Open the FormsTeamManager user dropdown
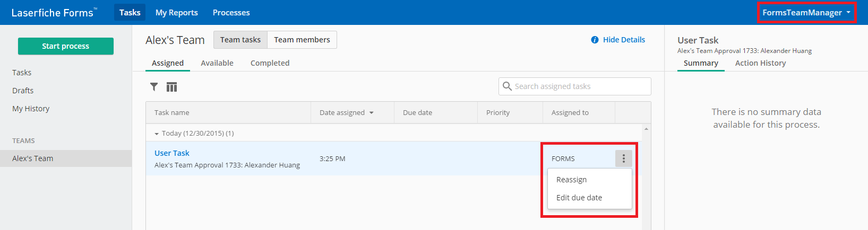Viewport: 868px width, 230px height. tap(806, 12)
